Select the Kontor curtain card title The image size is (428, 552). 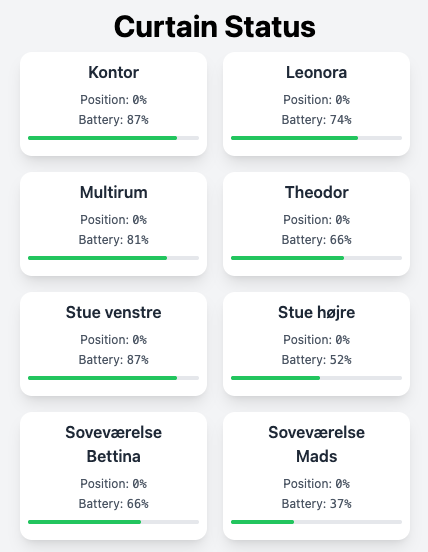click(113, 72)
